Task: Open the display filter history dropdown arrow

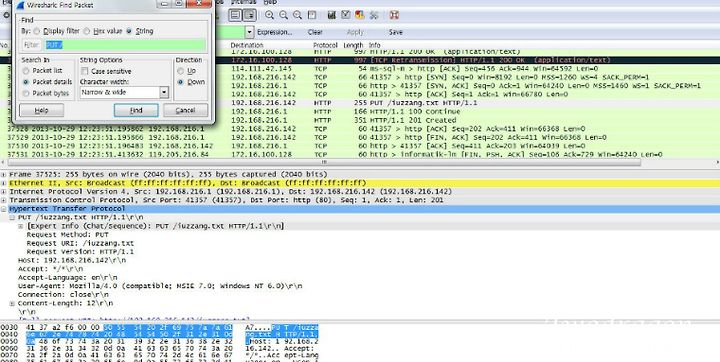Action: (249, 32)
